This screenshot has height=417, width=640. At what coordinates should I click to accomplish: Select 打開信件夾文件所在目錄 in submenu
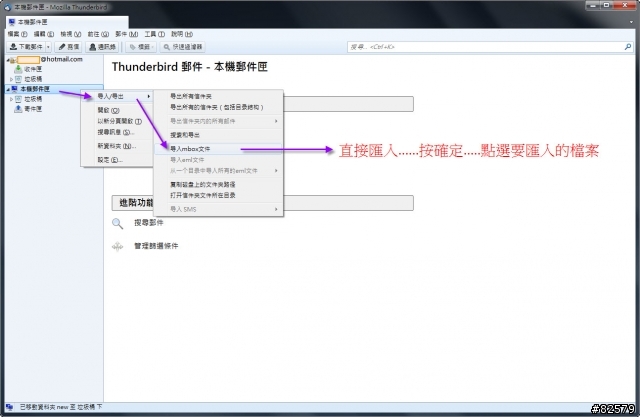218,195
